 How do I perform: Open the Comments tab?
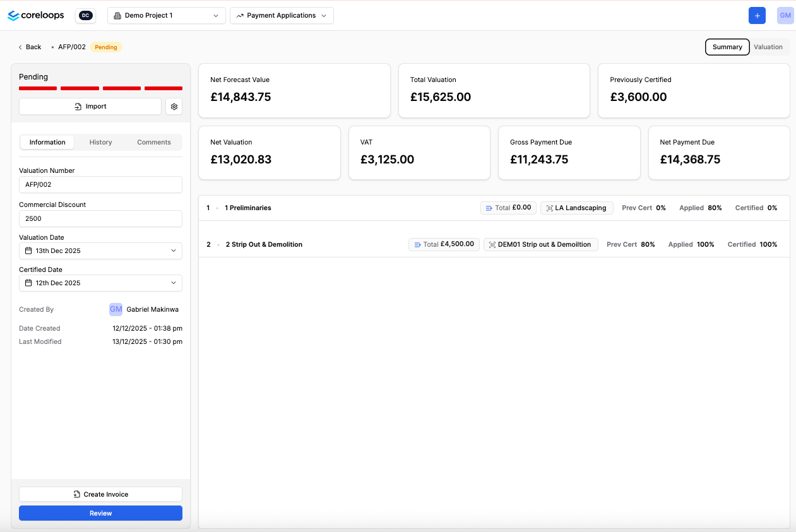pyautogui.click(x=154, y=143)
